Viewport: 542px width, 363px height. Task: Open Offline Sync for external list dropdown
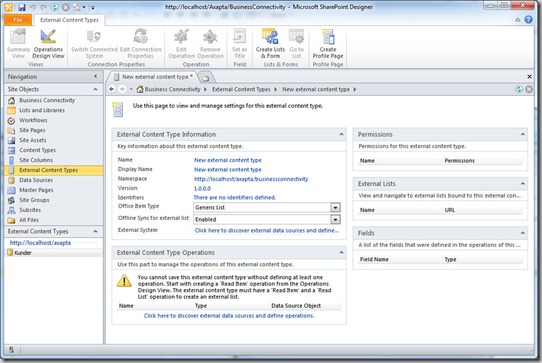[335, 219]
